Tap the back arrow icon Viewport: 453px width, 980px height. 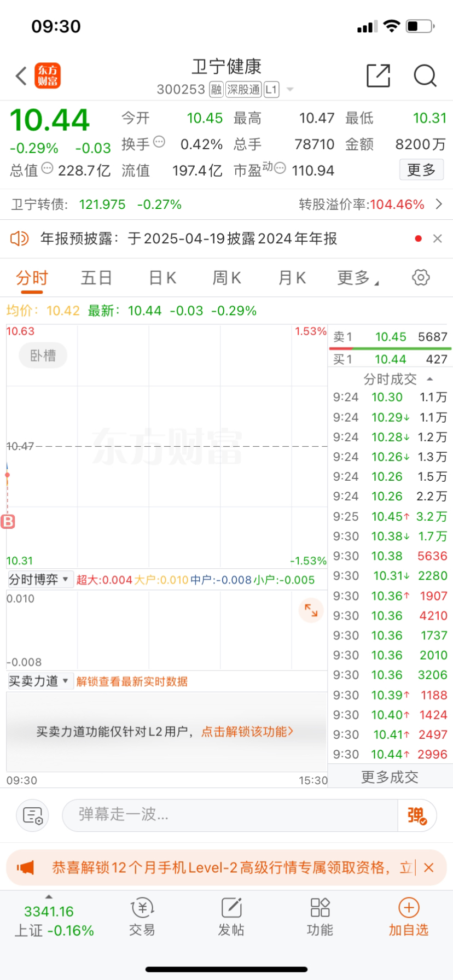21,76
